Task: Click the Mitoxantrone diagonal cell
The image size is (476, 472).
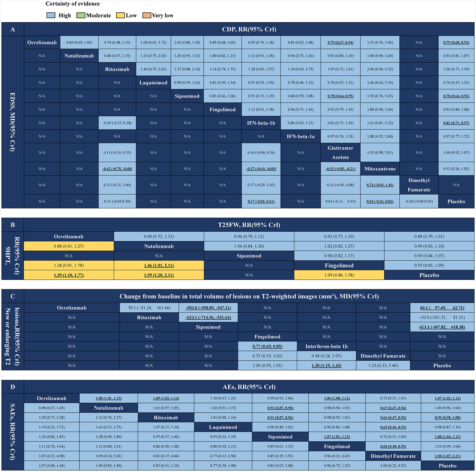Action: [380, 169]
